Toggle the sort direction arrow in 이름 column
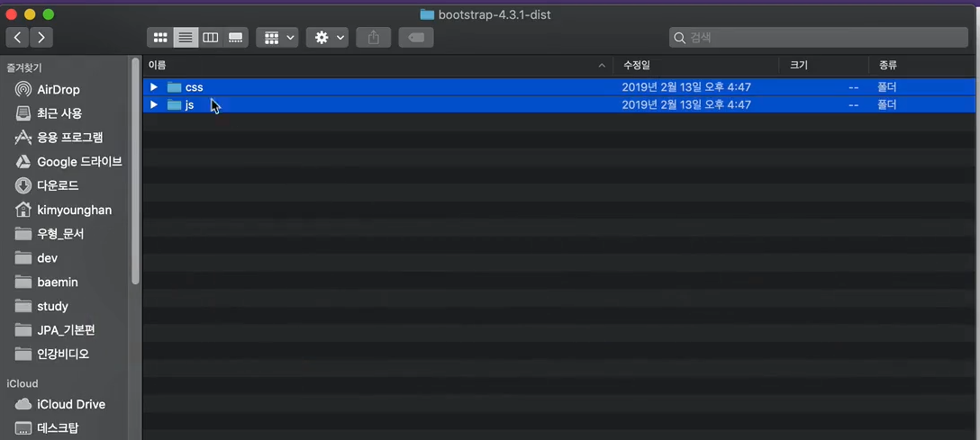This screenshot has height=440, width=980. click(602, 66)
